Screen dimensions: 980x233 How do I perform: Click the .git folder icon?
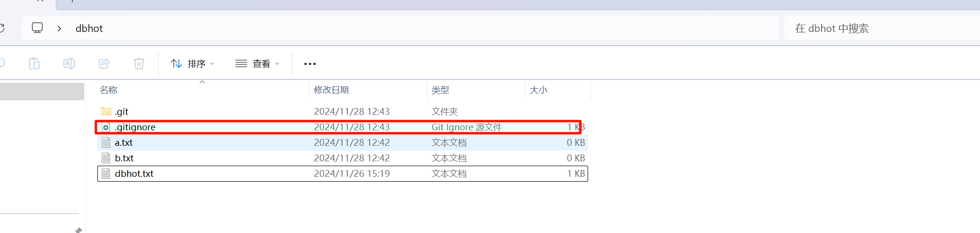point(106,111)
